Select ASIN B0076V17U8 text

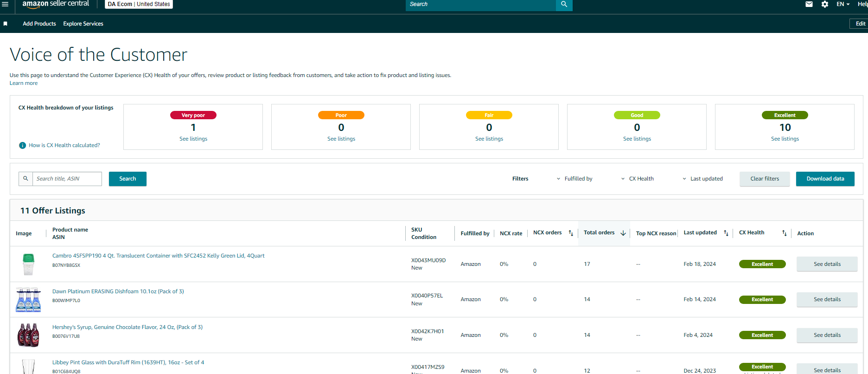click(66, 336)
